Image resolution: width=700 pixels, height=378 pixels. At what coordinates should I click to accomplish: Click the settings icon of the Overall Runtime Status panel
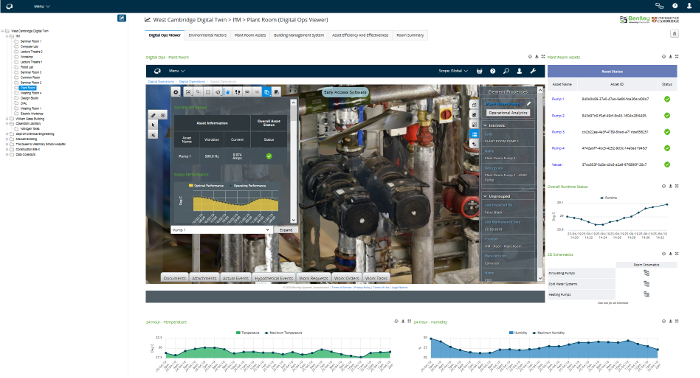click(664, 186)
